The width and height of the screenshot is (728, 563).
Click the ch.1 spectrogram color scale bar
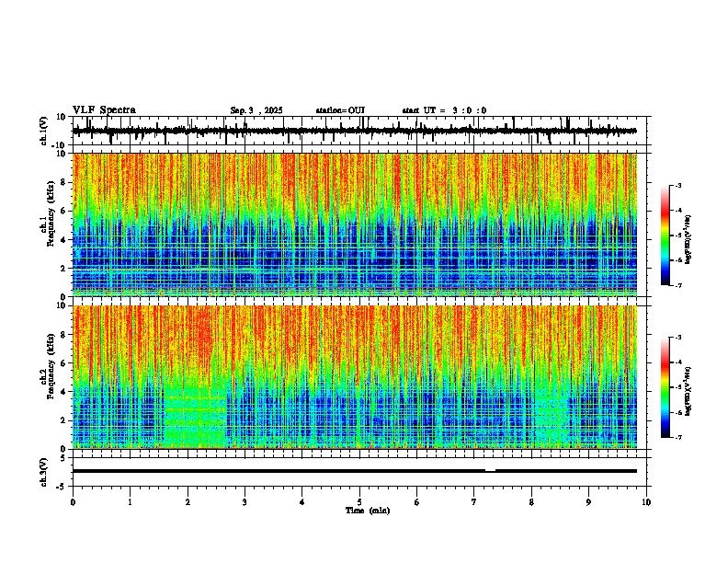point(665,236)
